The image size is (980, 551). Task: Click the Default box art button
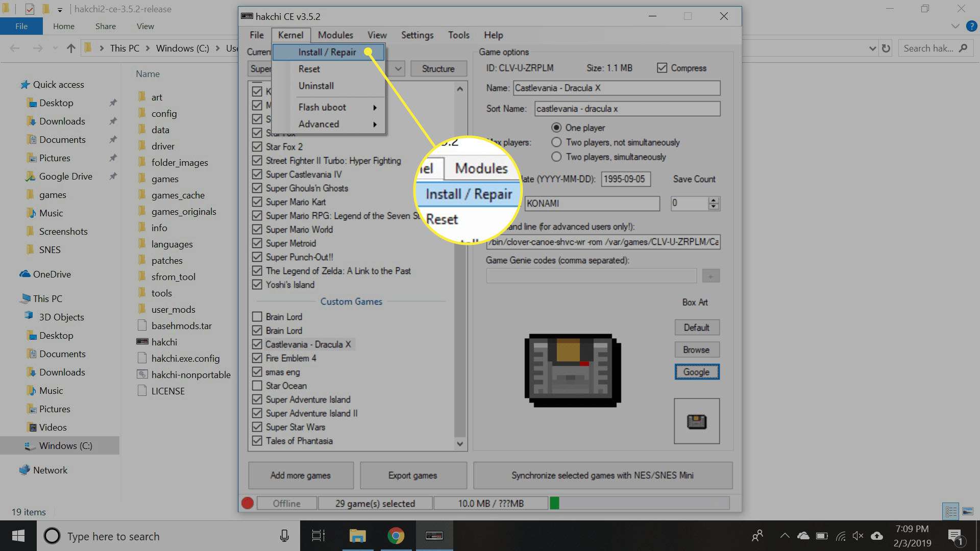(697, 327)
